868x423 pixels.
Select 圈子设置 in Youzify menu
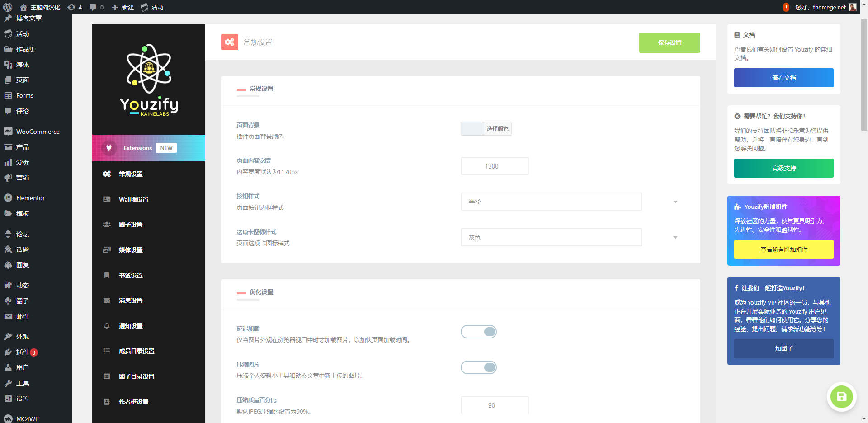point(149,225)
